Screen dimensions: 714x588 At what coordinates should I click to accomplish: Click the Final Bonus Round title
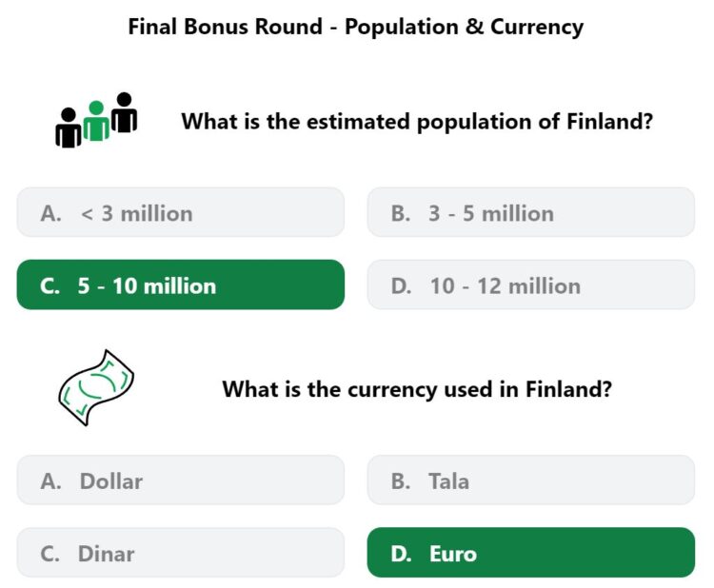(356, 27)
